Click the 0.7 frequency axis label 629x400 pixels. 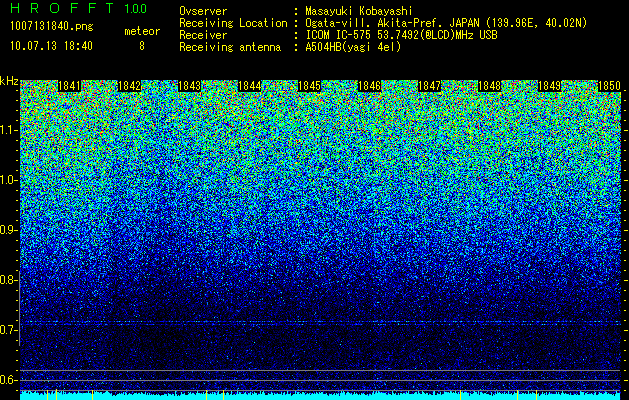(8, 330)
